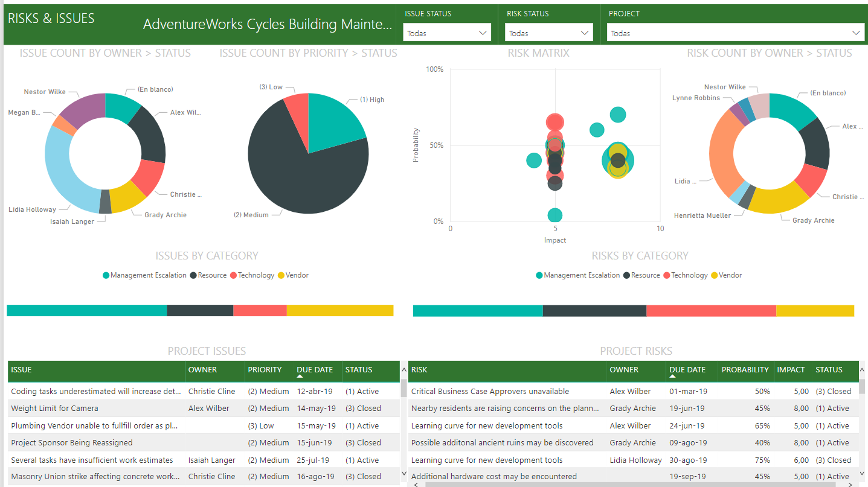The image size is (868, 487).
Task: Click the lowest bubble in Risk Matrix
Action: (555, 215)
